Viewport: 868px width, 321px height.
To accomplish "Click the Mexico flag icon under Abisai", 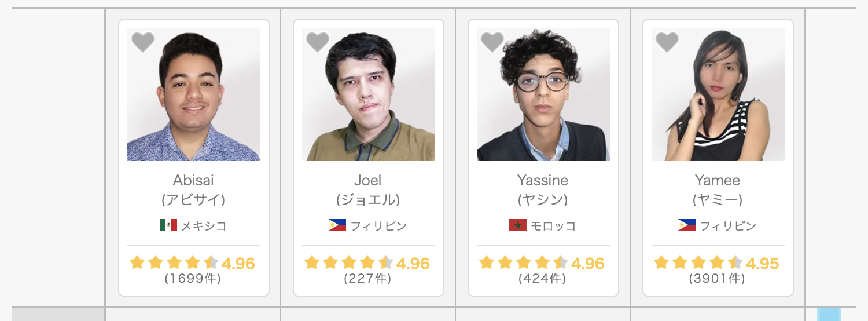I will [x=168, y=225].
